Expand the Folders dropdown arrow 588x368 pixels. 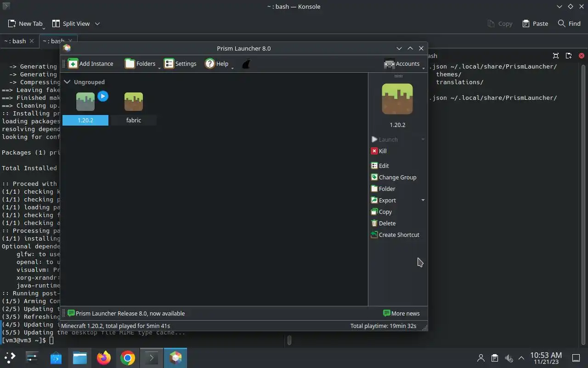[x=159, y=68]
